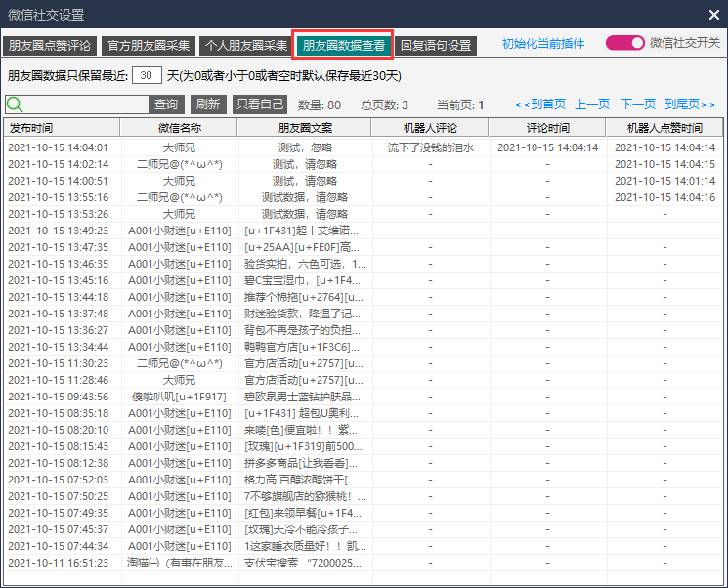Open the 朋友圈数据查看 tab
Image resolution: width=728 pixels, height=588 pixels.
coord(343,45)
